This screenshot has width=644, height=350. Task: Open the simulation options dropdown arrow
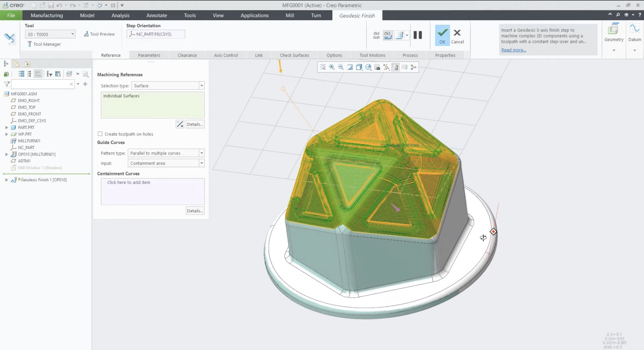tap(407, 35)
